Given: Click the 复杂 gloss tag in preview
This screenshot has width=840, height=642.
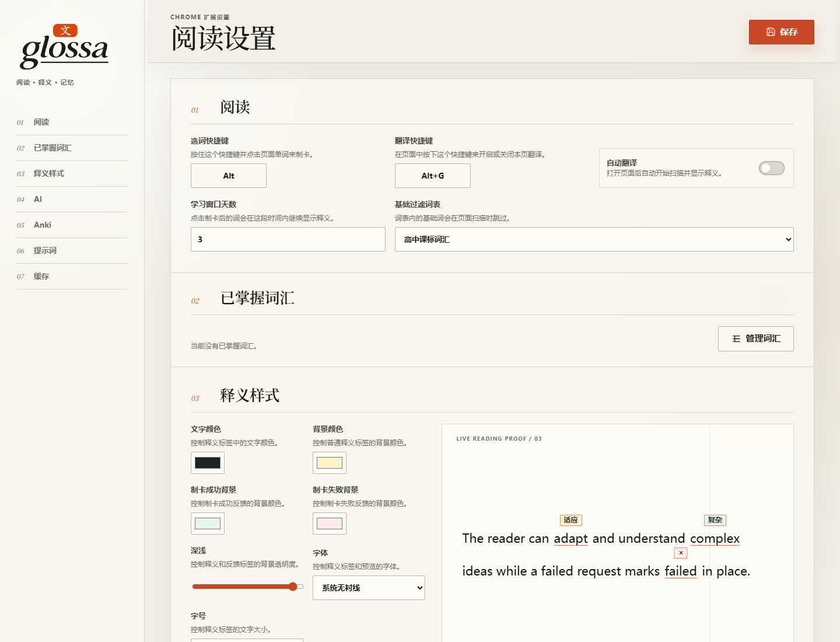Looking at the screenshot, I should 715,520.
